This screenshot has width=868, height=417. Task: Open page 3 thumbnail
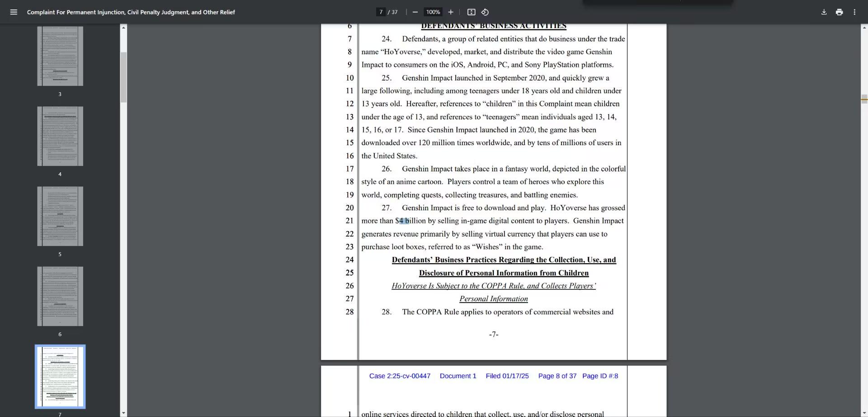[x=60, y=56]
